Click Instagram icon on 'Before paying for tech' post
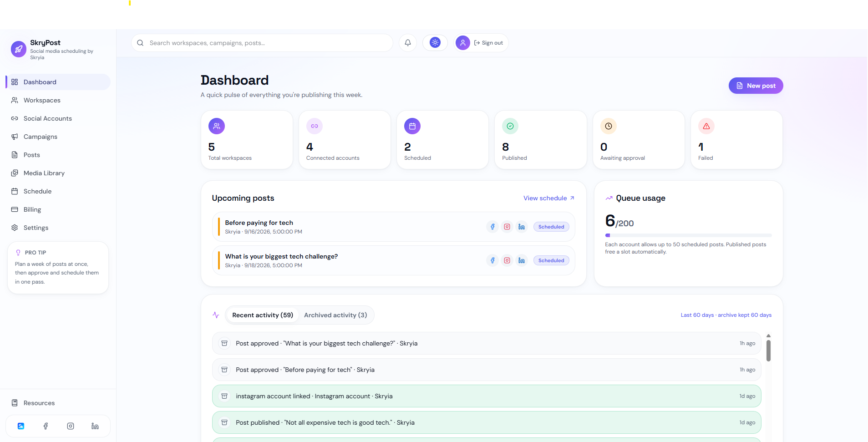Image resolution: width=868 pixels, height=442 pixels. (507, 227)
